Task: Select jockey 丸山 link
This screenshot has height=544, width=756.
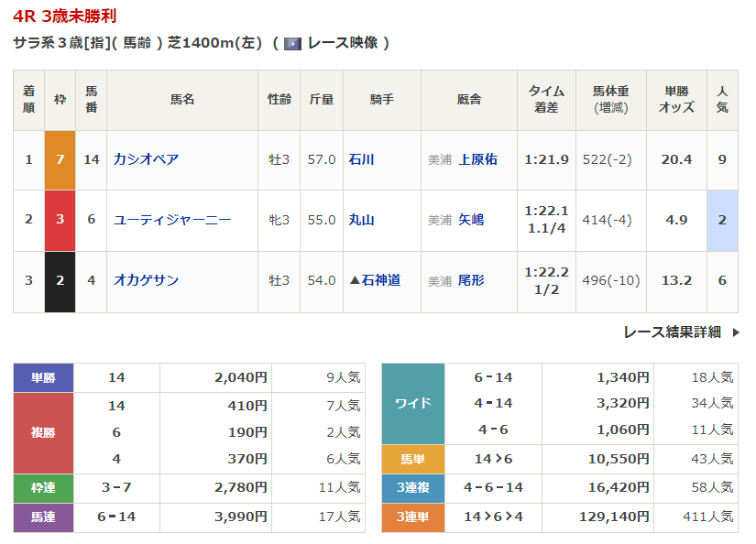Action: [x=361, y=220]
